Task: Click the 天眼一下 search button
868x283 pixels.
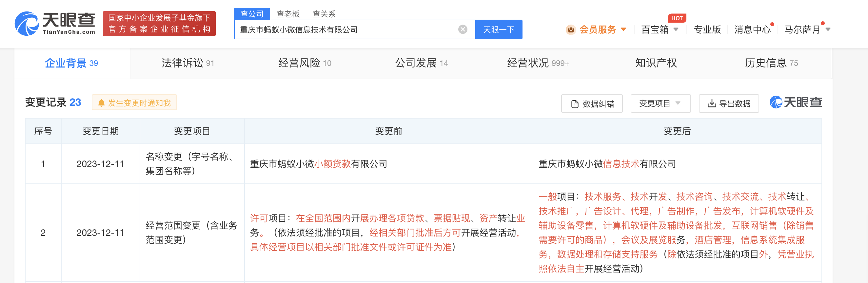Action: click(x=499, y=29)
